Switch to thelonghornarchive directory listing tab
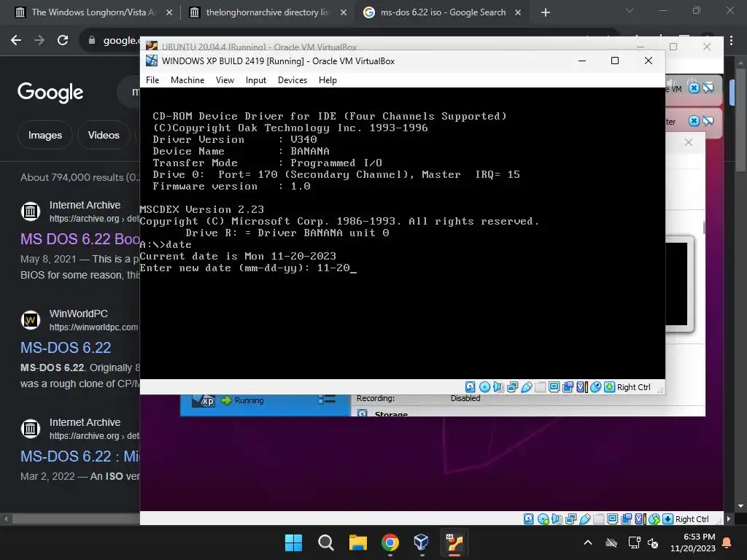Image resolution: width=747 pixels, height=560 pixels. point(267,12)
